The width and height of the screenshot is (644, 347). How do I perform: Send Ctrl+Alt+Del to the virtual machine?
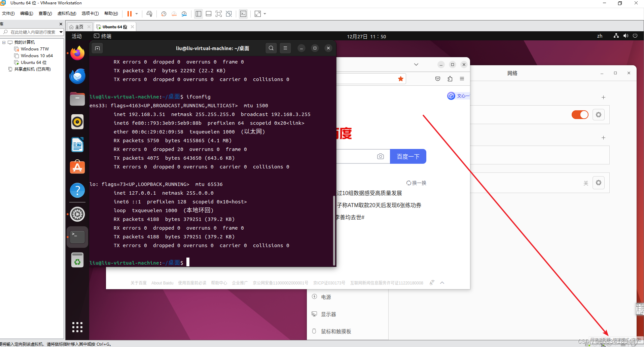point(149,14)
